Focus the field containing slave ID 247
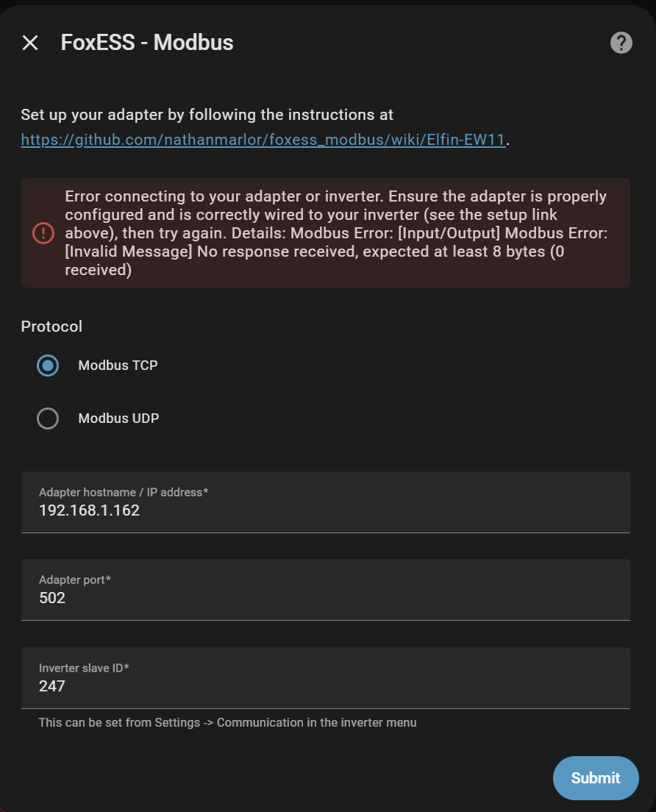 325,685
